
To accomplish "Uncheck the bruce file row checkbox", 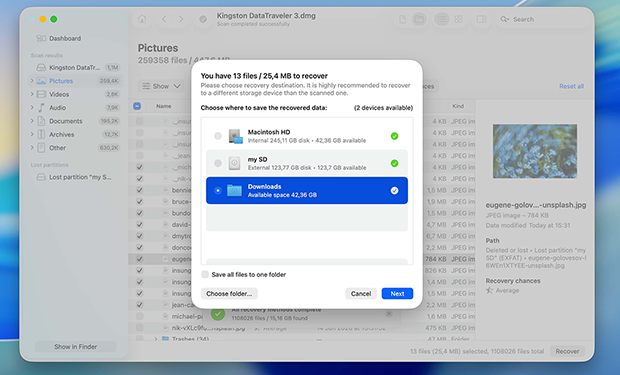I will (x=140, y=201).
